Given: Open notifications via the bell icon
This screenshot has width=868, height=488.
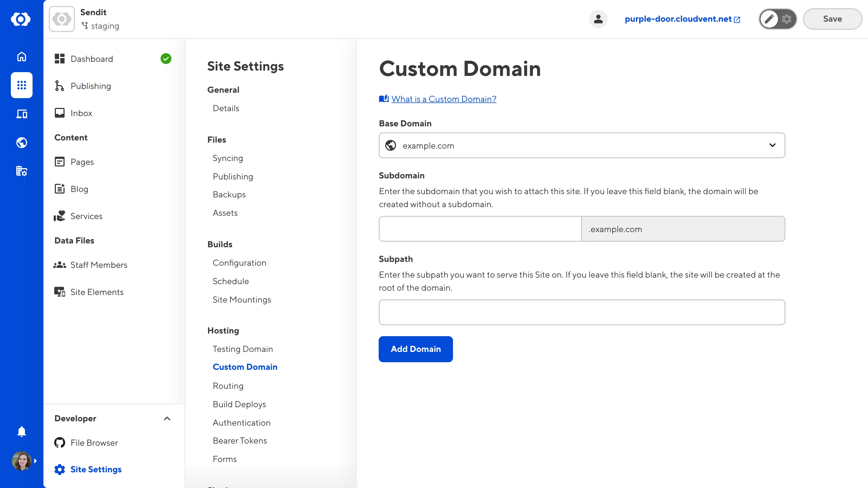Looking at the screenshot, I should (x=21, y=431).
